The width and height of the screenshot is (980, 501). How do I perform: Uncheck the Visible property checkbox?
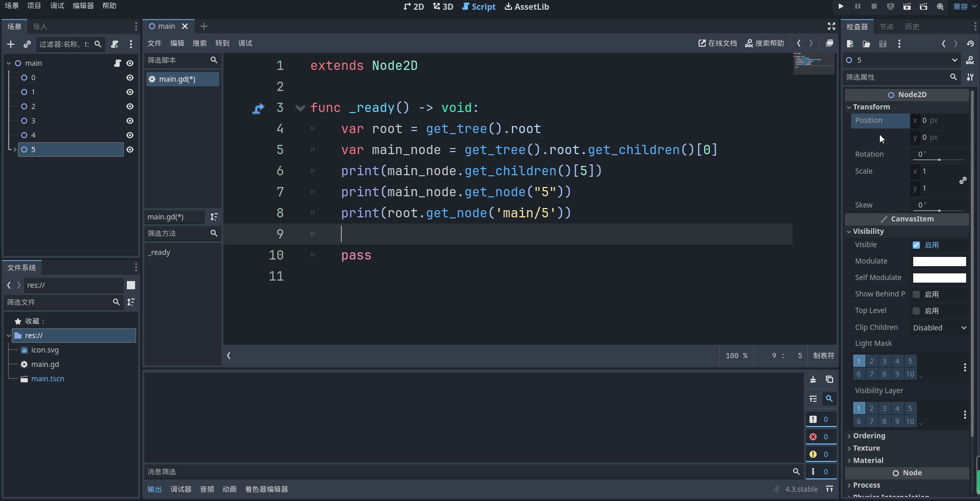coord(916,245)
